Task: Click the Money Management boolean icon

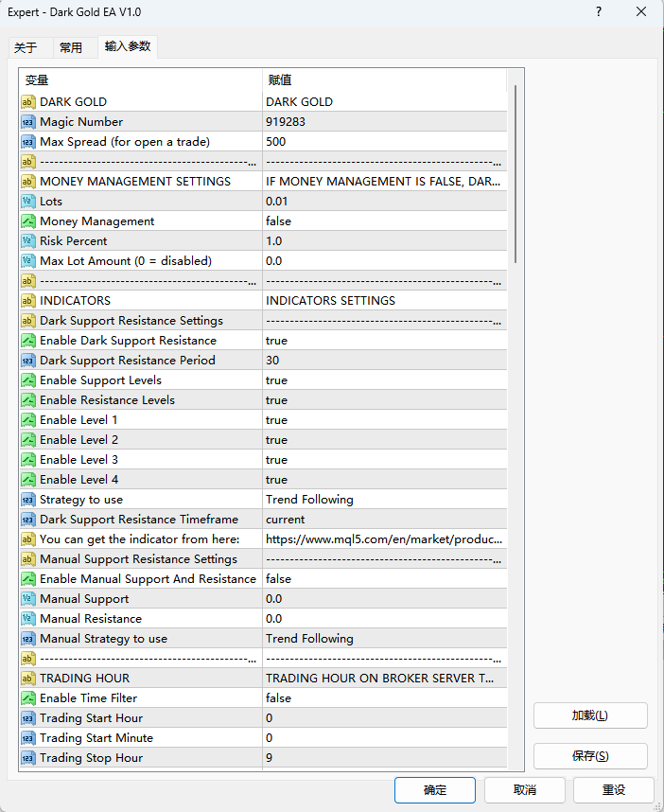Action: 27,221
